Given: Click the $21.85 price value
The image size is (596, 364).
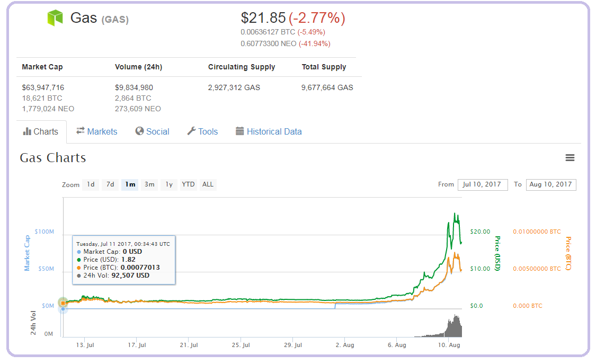Looking at the screenshot, I should [263, 18].
